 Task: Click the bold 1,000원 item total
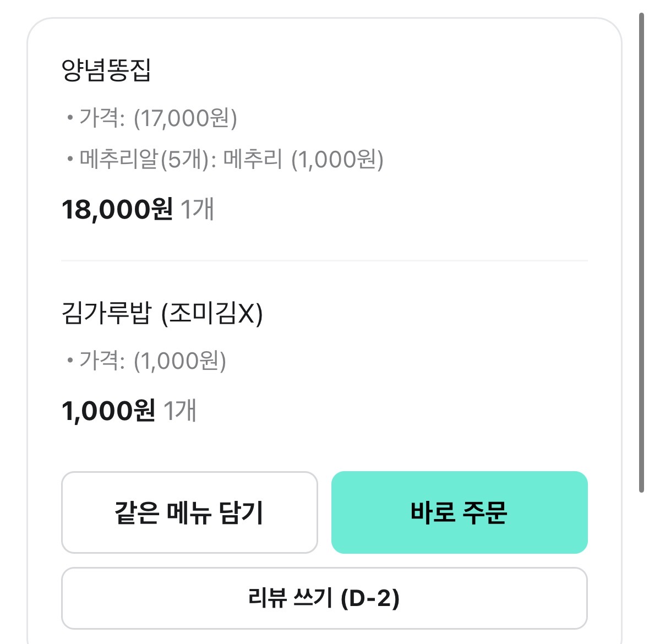pyautogui.click(x=108, y=411)
